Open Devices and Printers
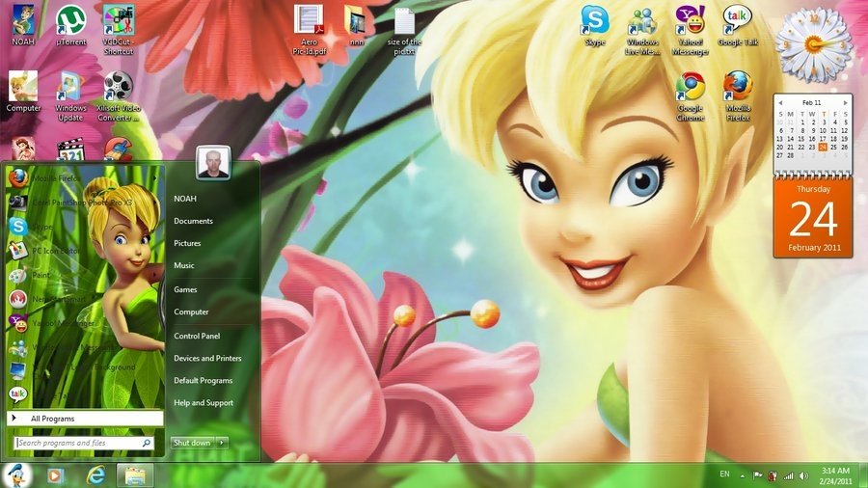This screenshot has width=868, height=488. 207,358
